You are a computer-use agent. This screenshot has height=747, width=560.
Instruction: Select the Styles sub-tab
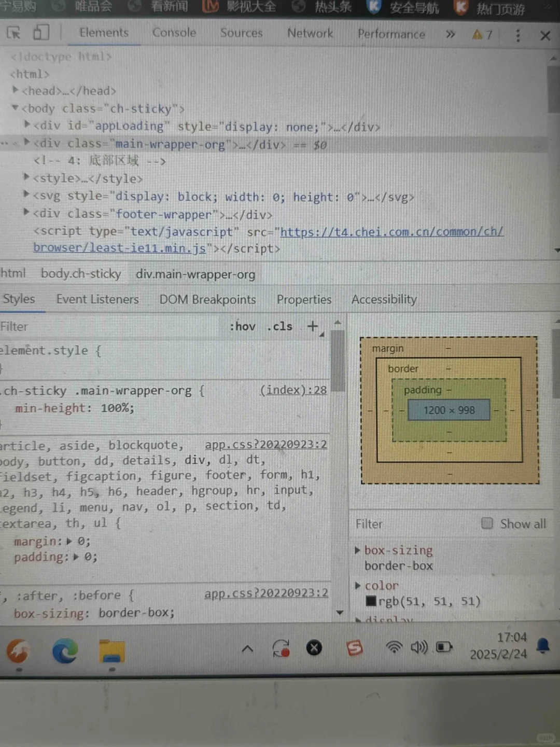(x=19, y=299)
